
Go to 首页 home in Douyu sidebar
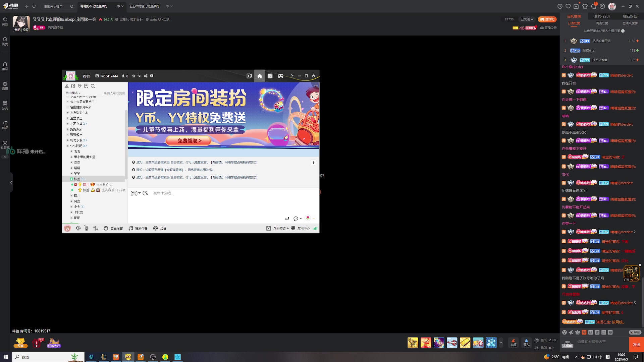tap(5, 66)
